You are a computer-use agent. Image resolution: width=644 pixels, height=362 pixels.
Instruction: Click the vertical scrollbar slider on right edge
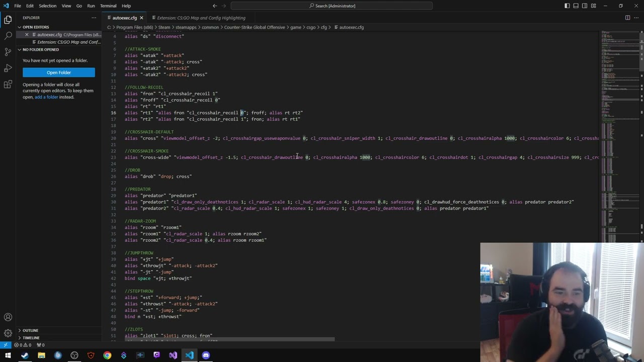[x=641, y=52]
